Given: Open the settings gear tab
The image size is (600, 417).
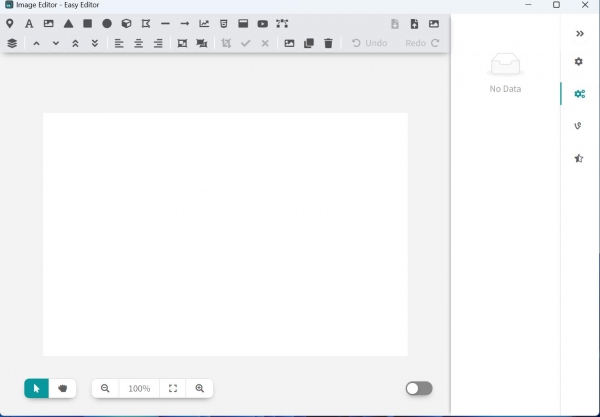Looking at the screenshot, I should 579,61.
